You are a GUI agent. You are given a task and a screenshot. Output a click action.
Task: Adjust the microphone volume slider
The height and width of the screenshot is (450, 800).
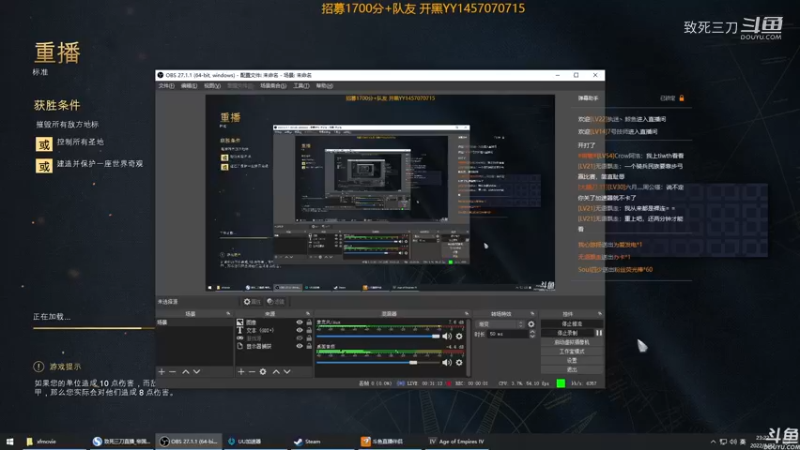coord(378,336)
